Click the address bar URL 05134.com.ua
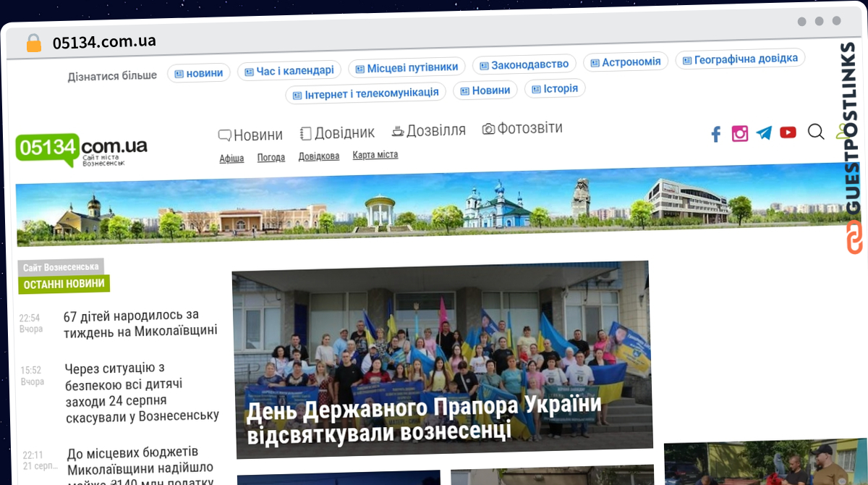The height and width of the screenshot is (485, 868). click(104, 42)
